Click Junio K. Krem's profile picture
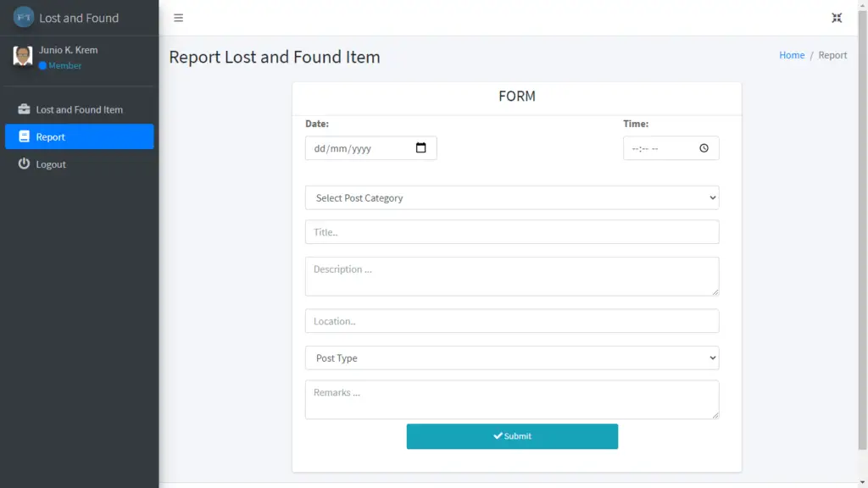Screen dimensions: 868x488 point(22,55)
